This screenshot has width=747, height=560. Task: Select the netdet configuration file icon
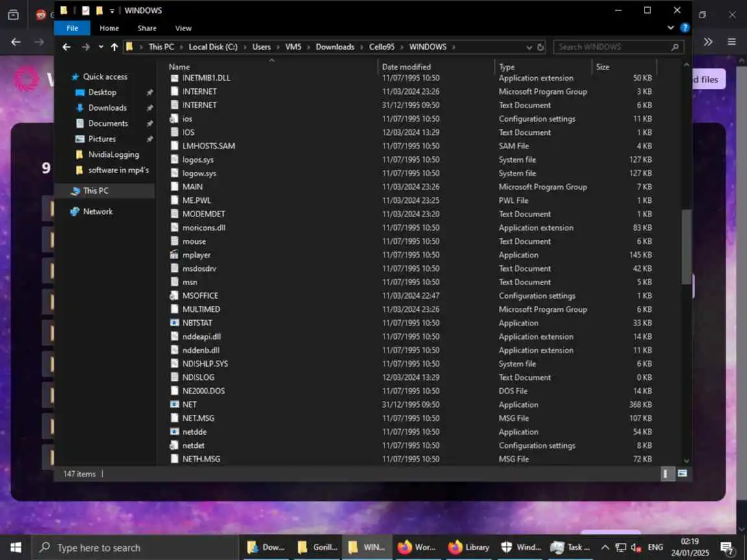click(174, 445)
